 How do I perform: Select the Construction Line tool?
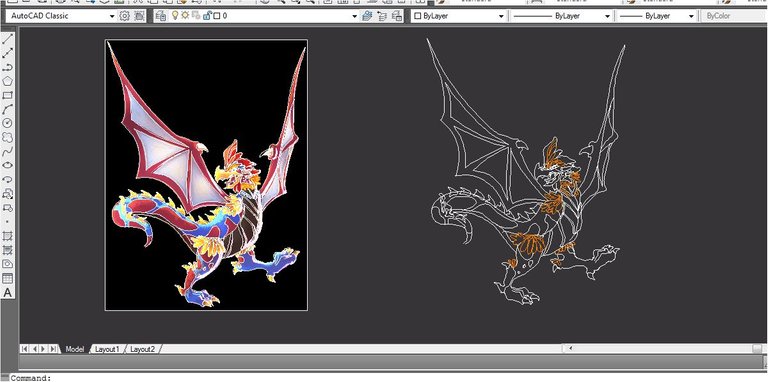coord(7,53)
